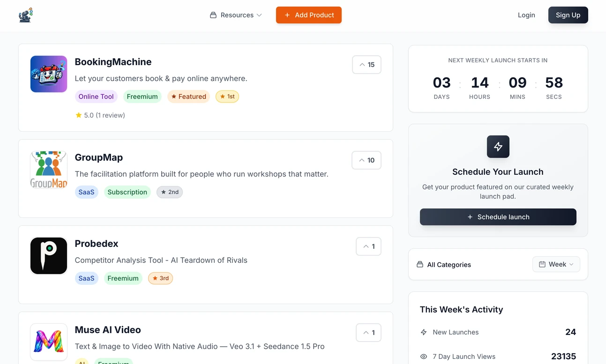Click the star icon by 5.0 rating
The width and height of the screenshot is (606, 364).
(x=79, y=115)
